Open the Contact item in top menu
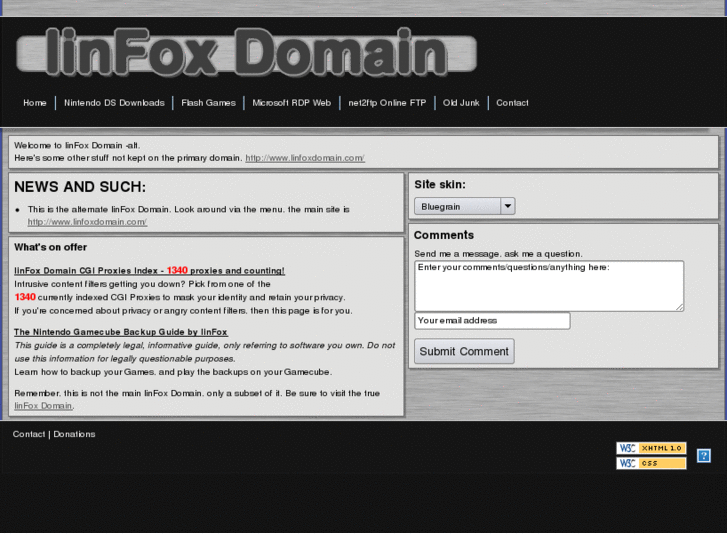This screenshot has height=545, width=727. [x=512, y=103]
